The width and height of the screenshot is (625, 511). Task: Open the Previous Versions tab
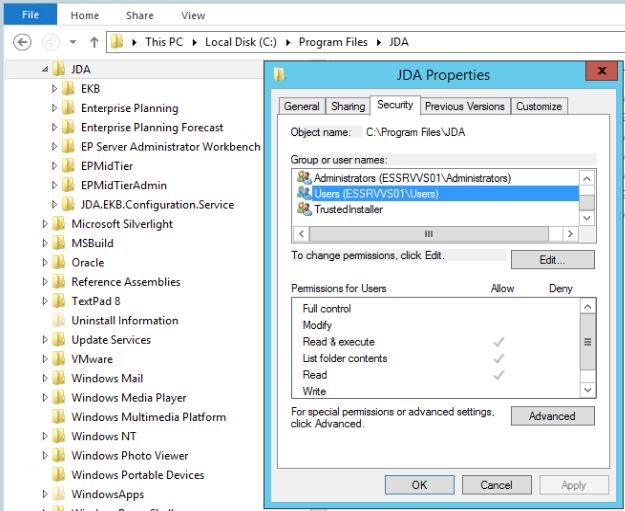[465, 106]
